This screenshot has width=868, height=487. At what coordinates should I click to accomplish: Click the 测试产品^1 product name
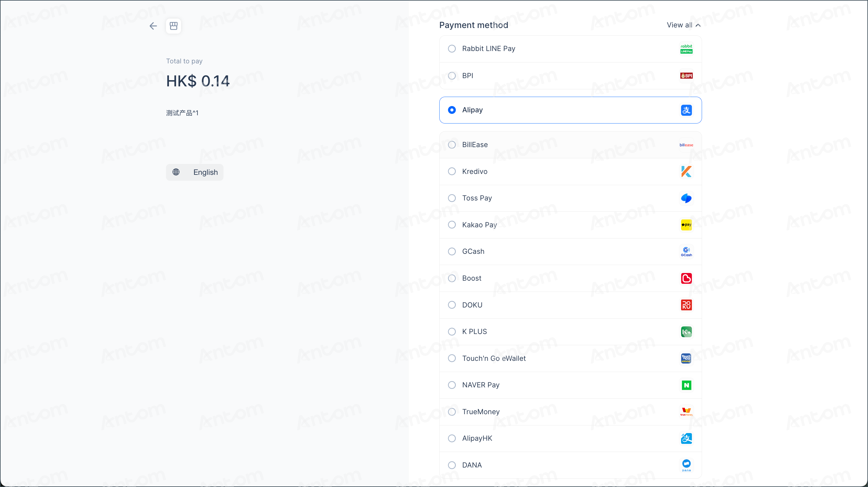pos(182,113)
